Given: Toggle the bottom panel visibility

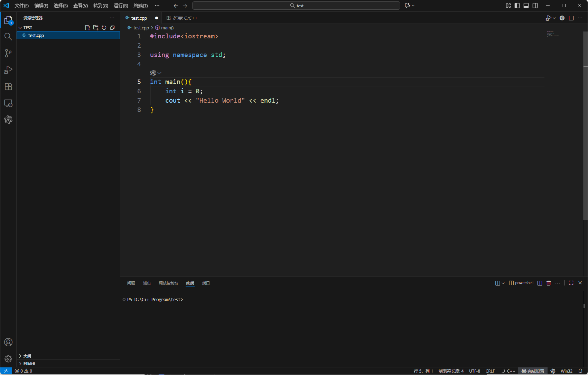Looking at the screenshot, I should (x=526, y=6).
